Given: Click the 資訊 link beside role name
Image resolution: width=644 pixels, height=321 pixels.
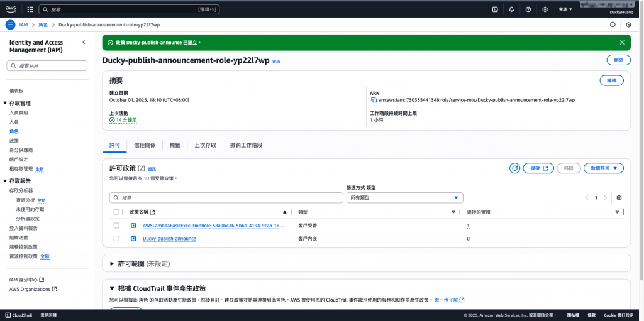Looking at the screenshot, I should point(276,62).
